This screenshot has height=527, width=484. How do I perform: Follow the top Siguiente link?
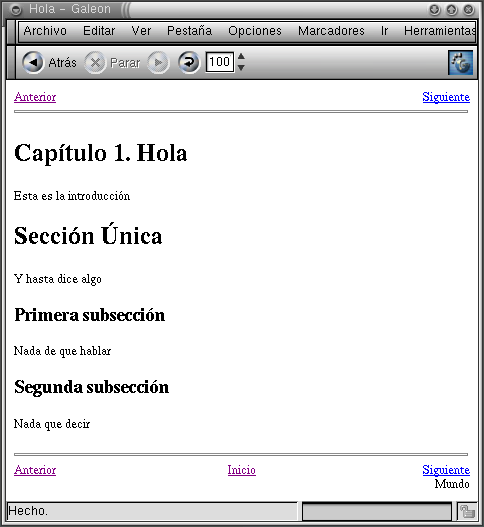(x=446, y=97)
